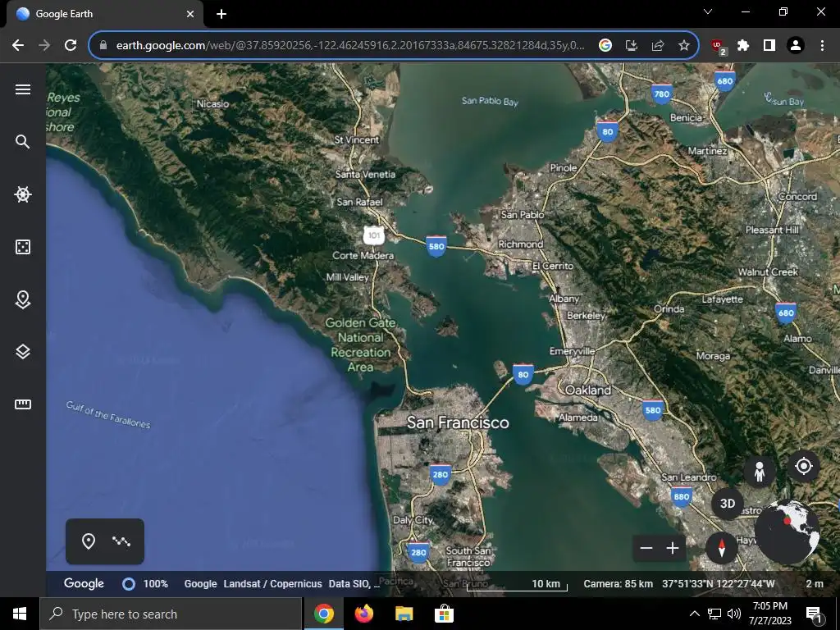Open the search tool in sidebar

pyautogui.click(x=22, y=141)
